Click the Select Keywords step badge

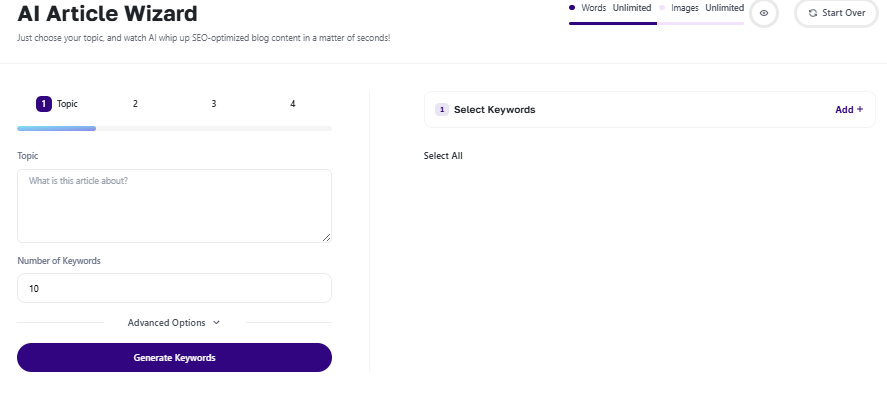click(x=442, y=110)
